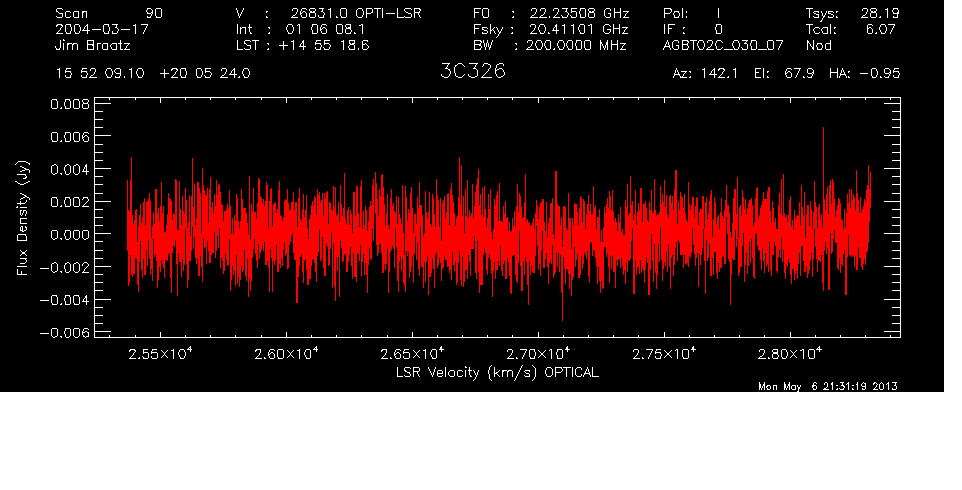Click the tallest red spectrum spike near 2.80×10⁴
Screen dimensions: 962x490
pyautogui.click(x=823, y=132)
